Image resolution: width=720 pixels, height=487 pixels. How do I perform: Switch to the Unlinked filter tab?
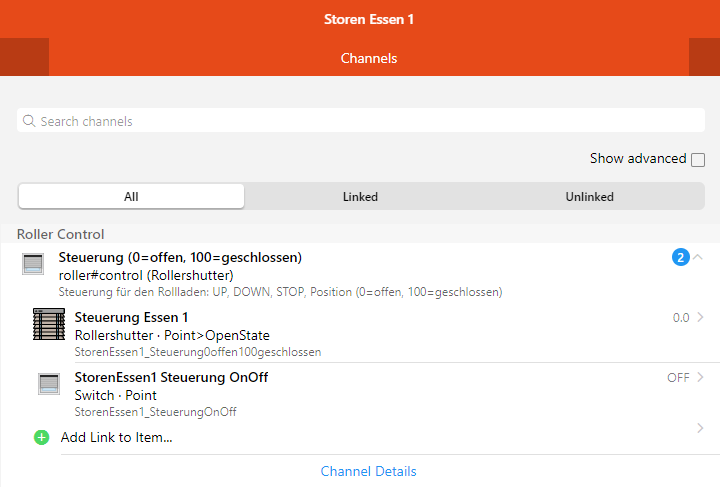[590, 196]
